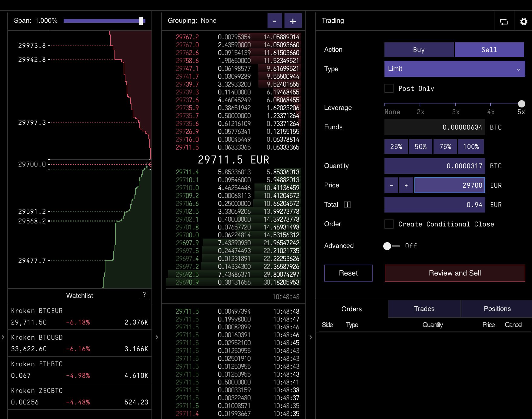Viewport: 532px width, 419px height.
Task: Click the Total EUR input field
Action: (434, 205)
